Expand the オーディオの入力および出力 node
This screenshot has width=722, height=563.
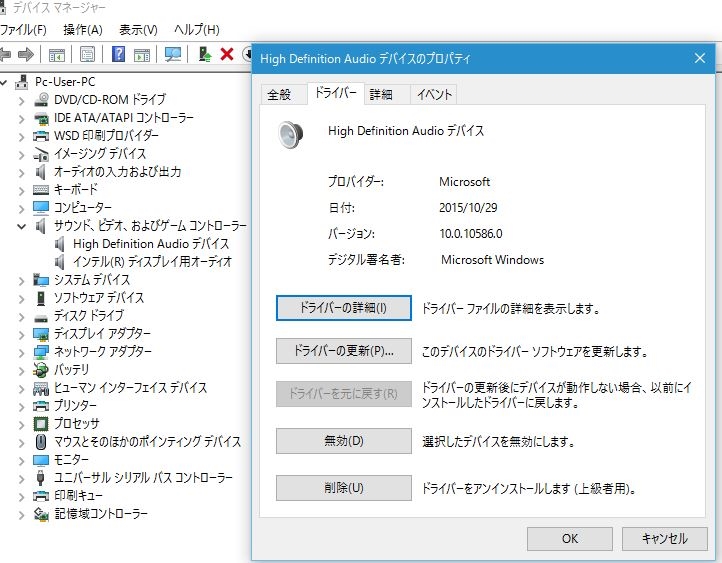[21, 173]
